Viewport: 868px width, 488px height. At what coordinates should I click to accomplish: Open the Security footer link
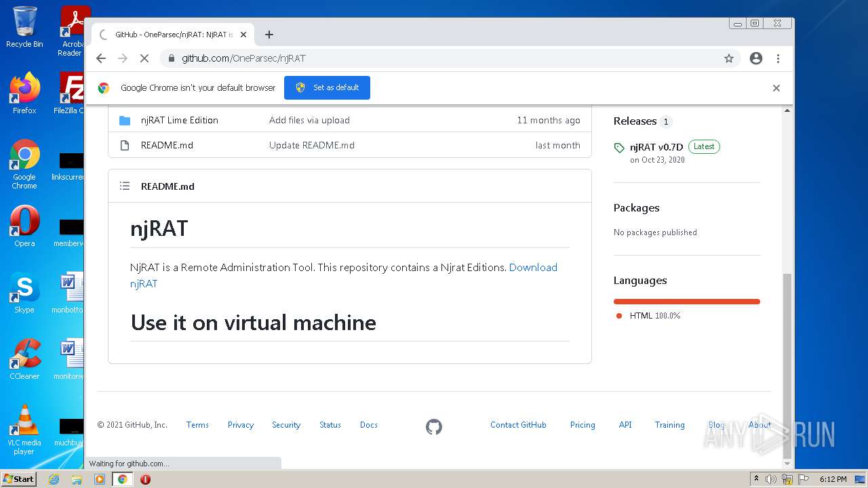286,425
